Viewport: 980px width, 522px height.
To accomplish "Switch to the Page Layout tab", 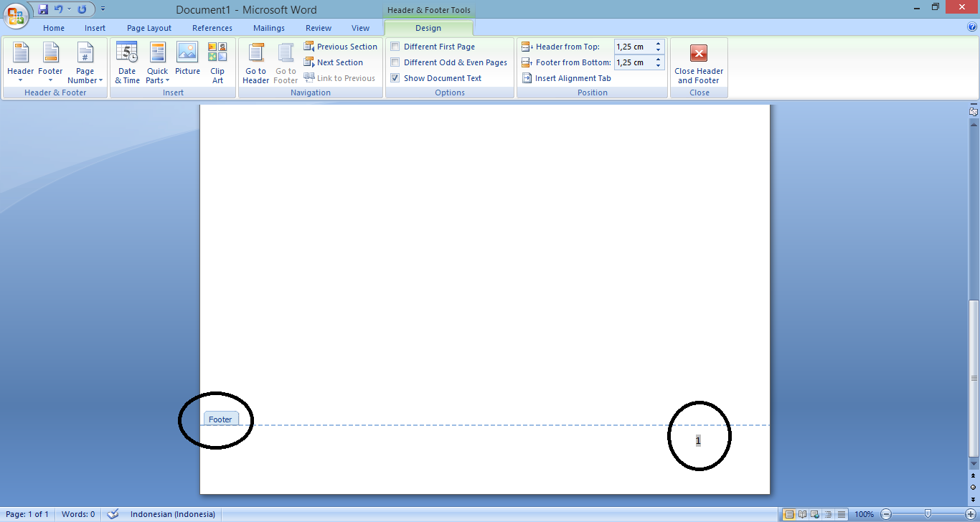I will [149, 28].
